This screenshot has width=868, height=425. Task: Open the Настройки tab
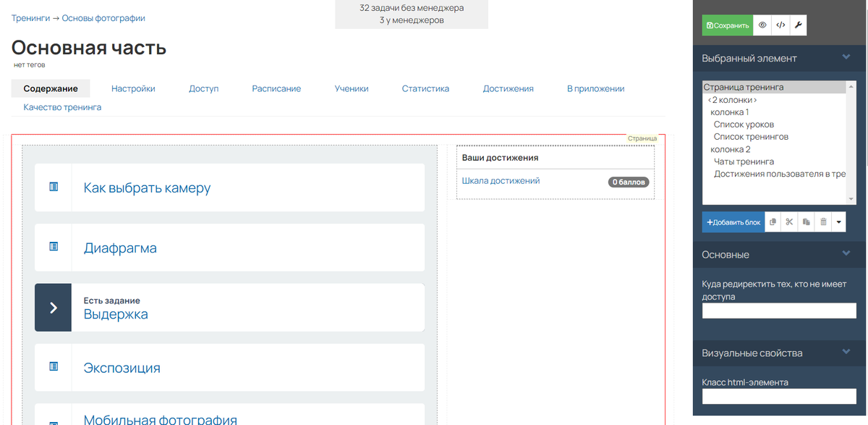tap(133, 88)
